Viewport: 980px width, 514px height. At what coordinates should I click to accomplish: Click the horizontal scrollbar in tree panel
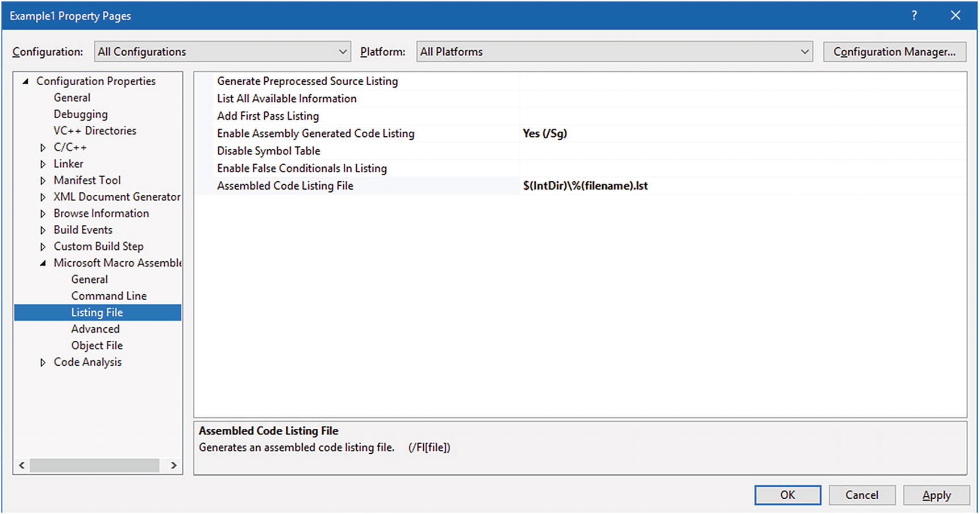coord(94,466)
